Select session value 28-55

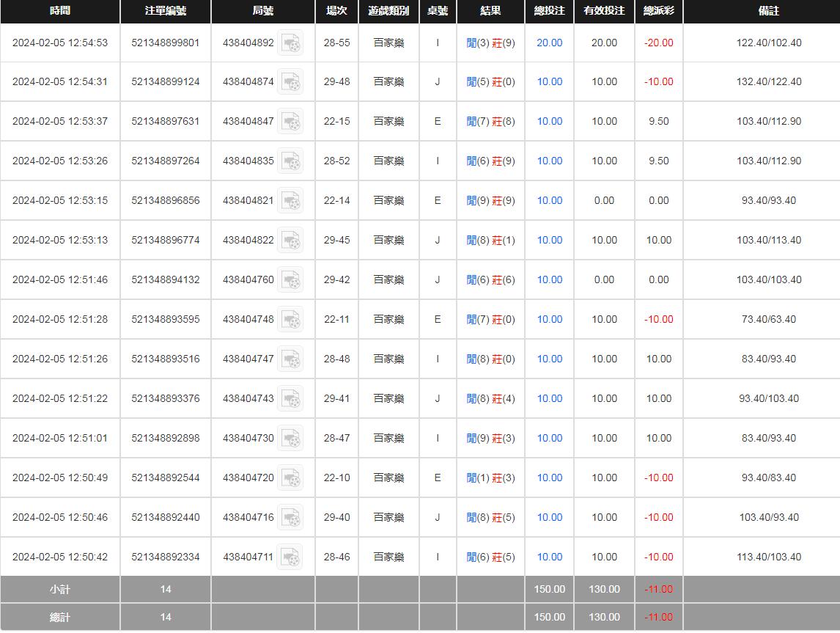click(336, 43)
